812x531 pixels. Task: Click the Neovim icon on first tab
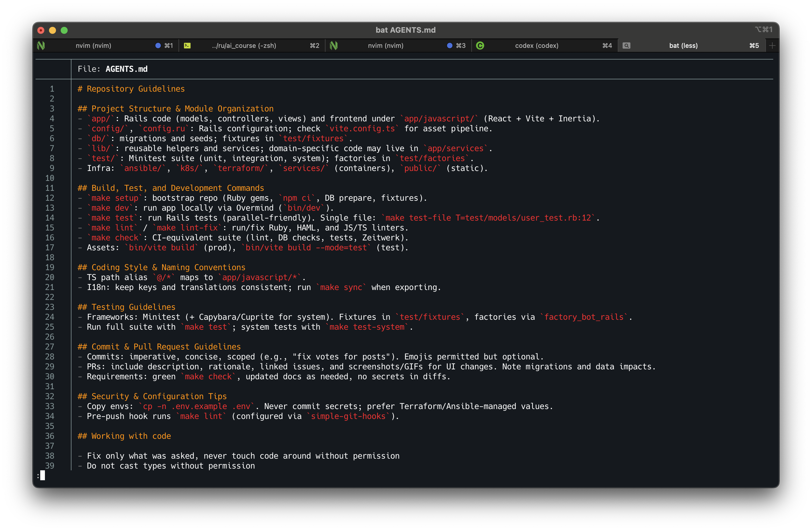(41, 46)
